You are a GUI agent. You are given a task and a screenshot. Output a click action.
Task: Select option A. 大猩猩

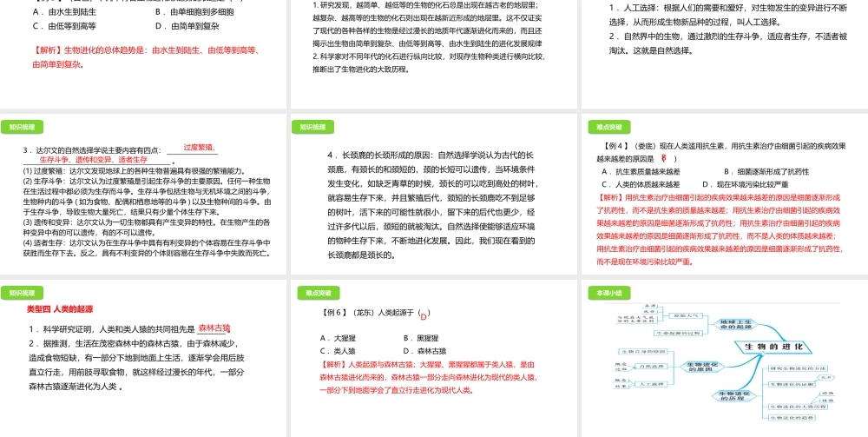337,338
